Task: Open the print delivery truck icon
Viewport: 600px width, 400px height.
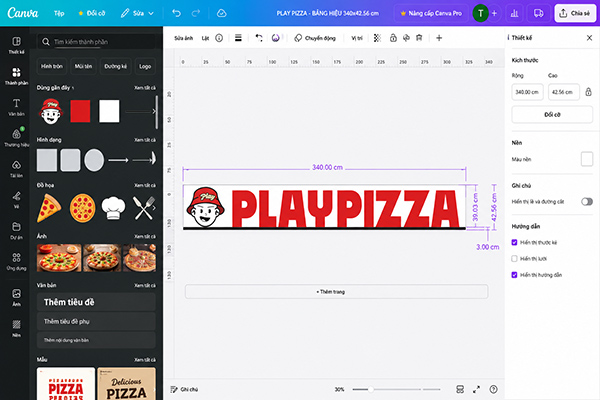Action: coord(538,13)
